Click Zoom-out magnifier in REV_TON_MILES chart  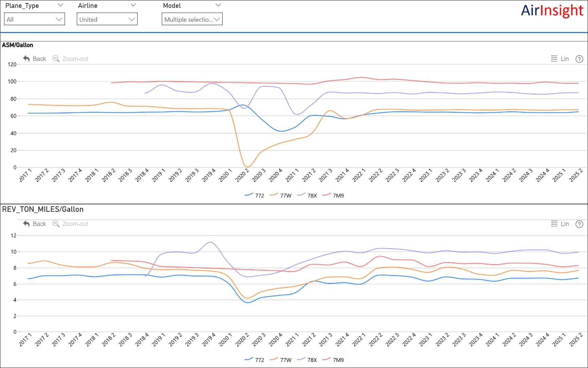[56, 224]
